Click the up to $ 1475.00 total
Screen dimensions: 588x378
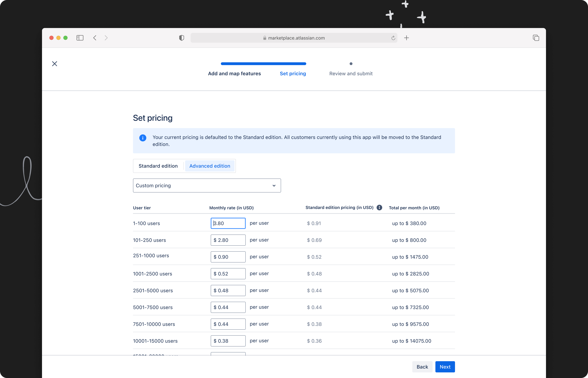click(410, 257)
